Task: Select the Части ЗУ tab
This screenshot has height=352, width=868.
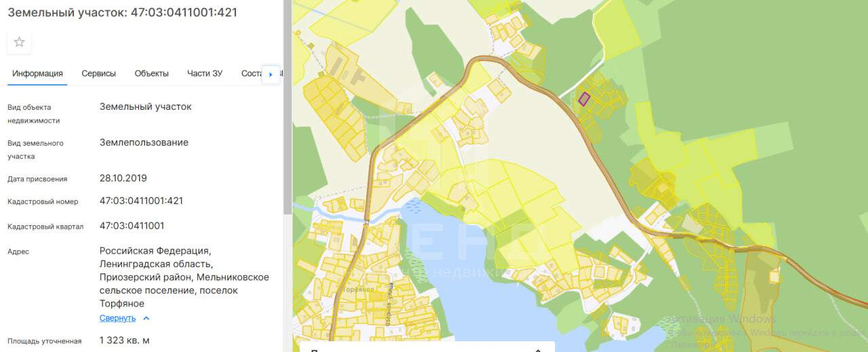Action: tap(205, 74)
